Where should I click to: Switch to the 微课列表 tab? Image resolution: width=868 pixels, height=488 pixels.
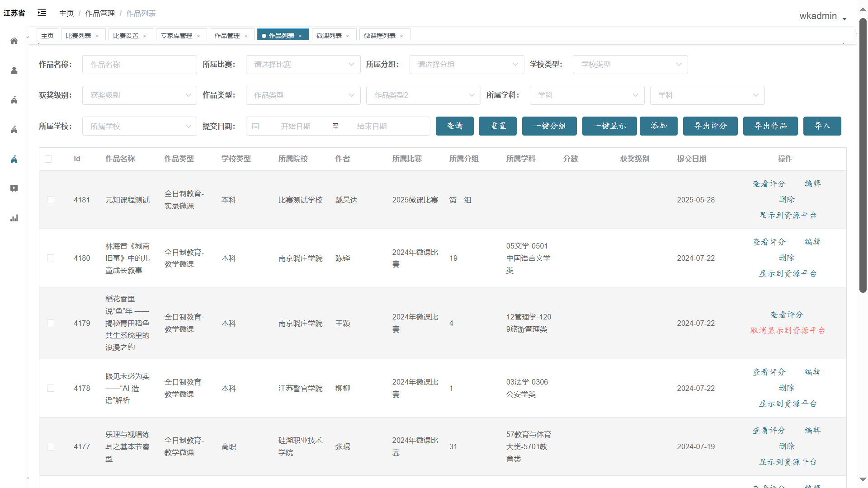coord(329,36)
